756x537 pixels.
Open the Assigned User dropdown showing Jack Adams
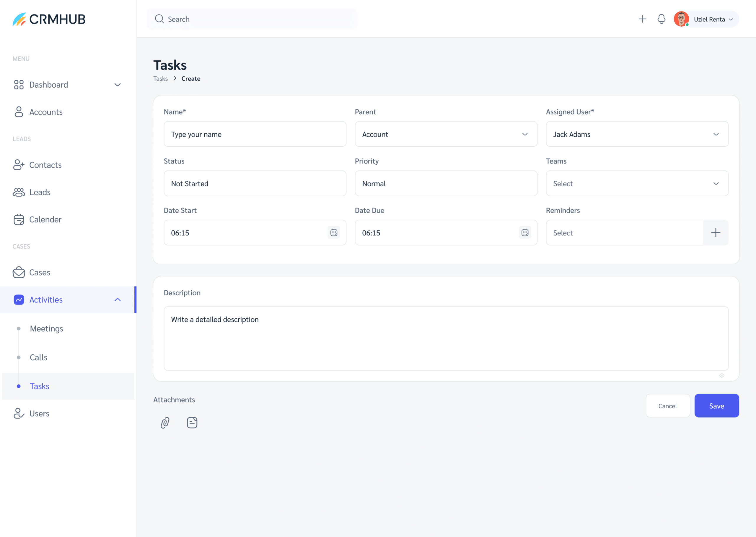pos(716,134)
